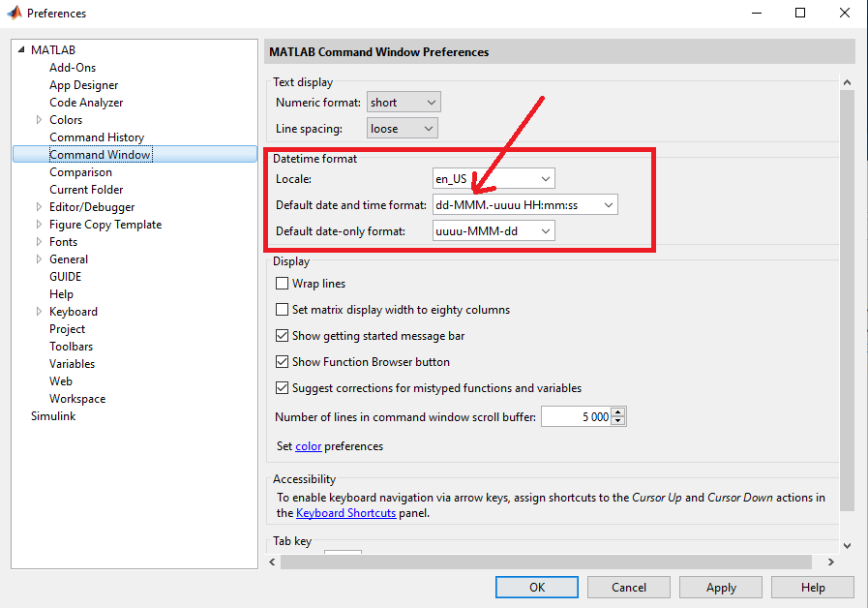Expand the Colors tree node
Viewport: 868px width, 608px height.
pos(39,120)
